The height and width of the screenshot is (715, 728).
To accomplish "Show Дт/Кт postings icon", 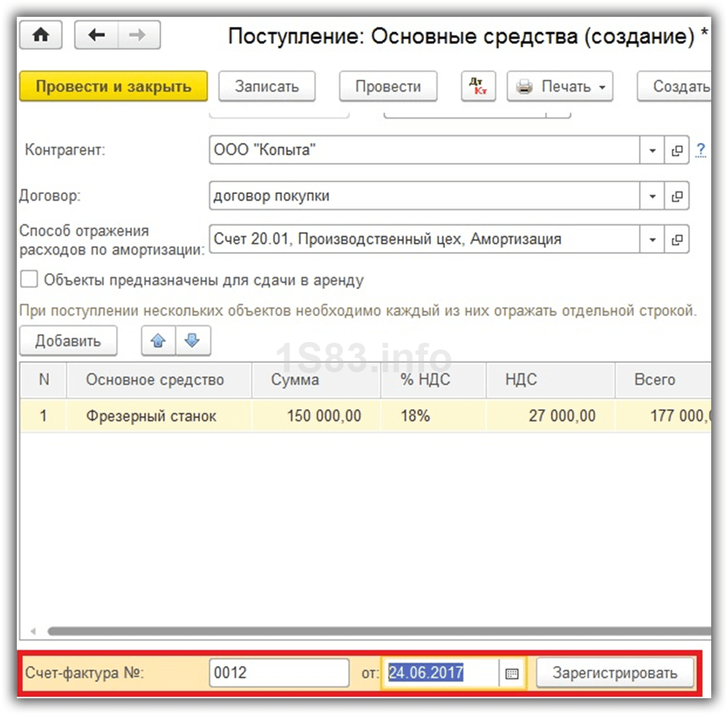I will (479, 86).
